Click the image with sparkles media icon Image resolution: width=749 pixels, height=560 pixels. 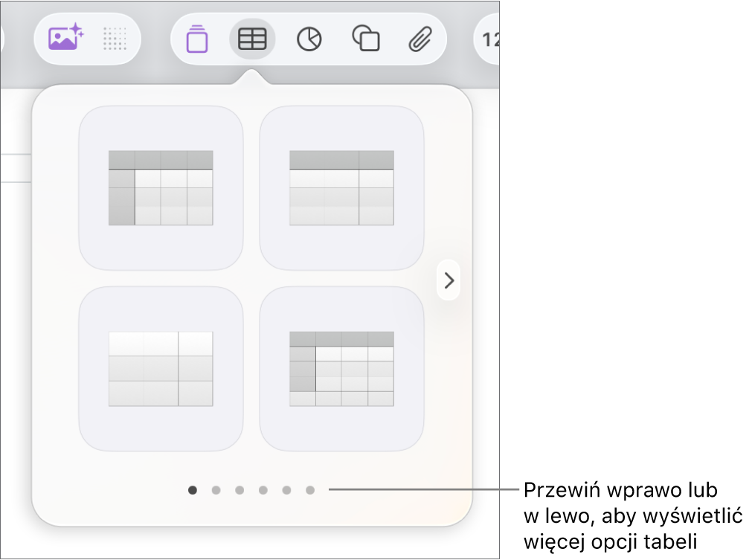[x=66, y=39]
